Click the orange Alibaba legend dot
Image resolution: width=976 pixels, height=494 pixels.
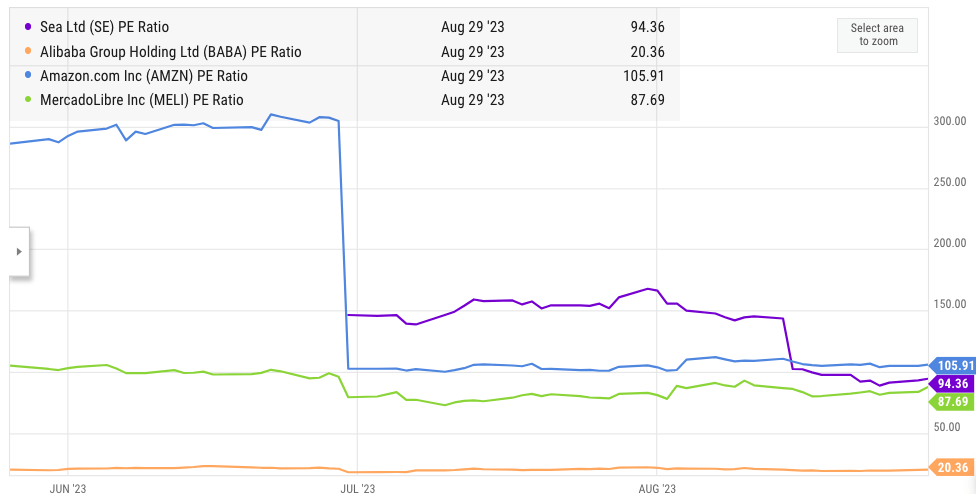pyautogui.click(x=27, y=52)
